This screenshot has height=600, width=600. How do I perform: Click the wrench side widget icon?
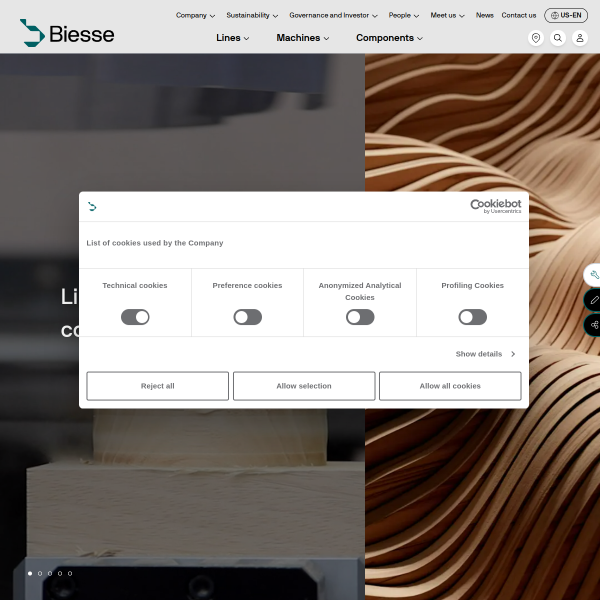point(593,275)
